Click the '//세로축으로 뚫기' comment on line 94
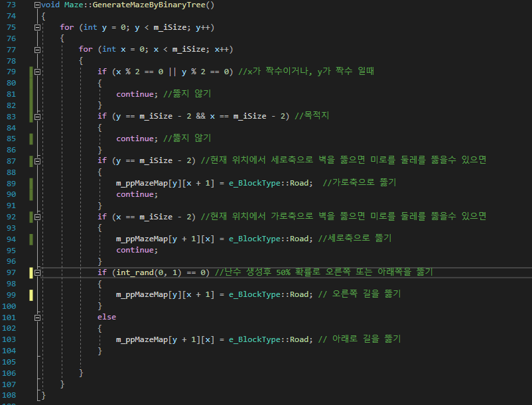The width and height of the screenshot is (532, 405). 354,238
